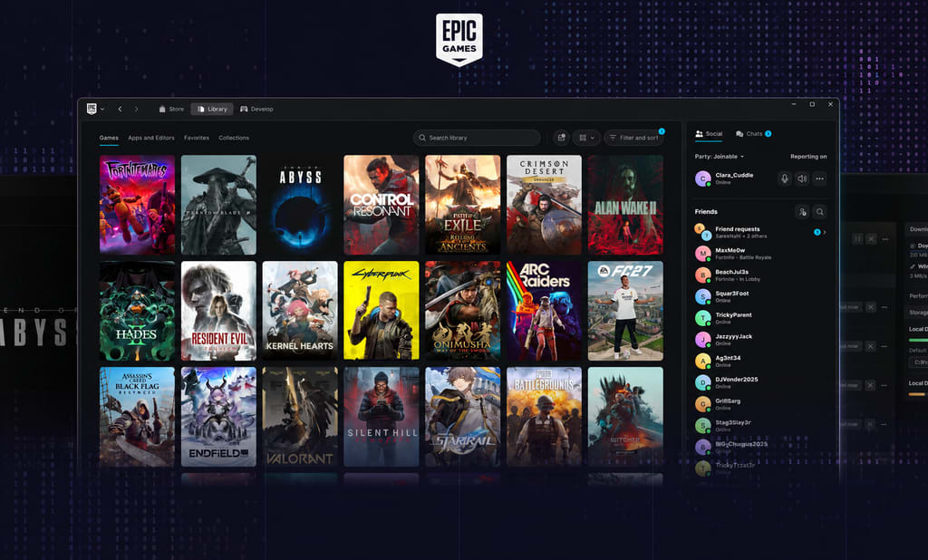
Task: Select friend Ag3nt34
Action: tap(760, 361)
